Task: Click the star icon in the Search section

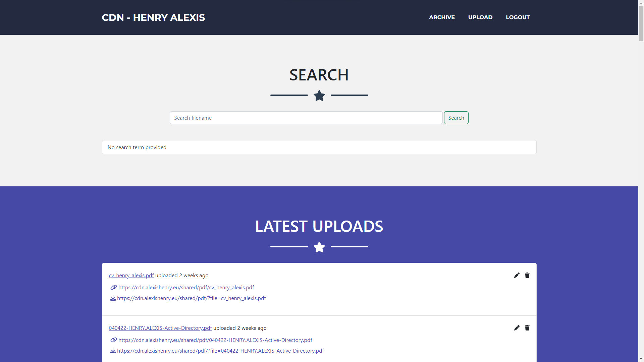Action: click(319, 95)
